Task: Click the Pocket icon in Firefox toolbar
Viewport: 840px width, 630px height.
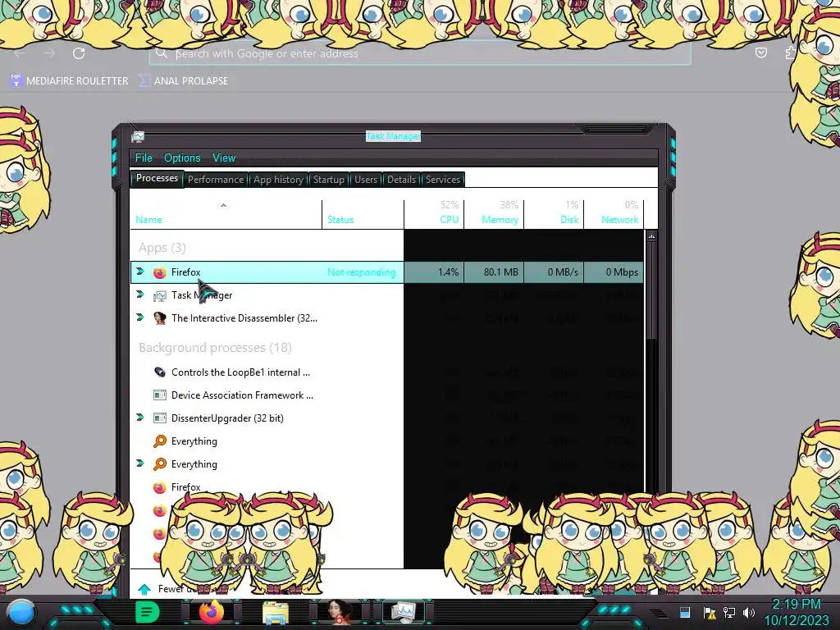Action: point(760,52)
